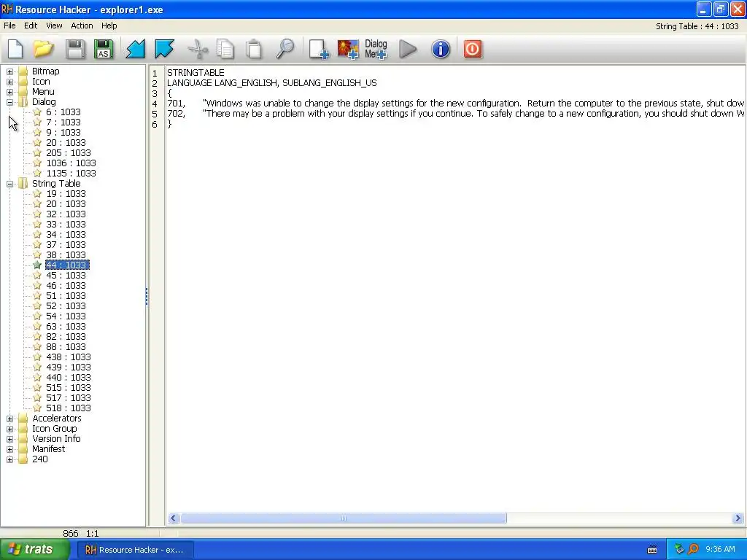
Task: Open Find with the magnifier icon
Action: (x=285, y=49)
